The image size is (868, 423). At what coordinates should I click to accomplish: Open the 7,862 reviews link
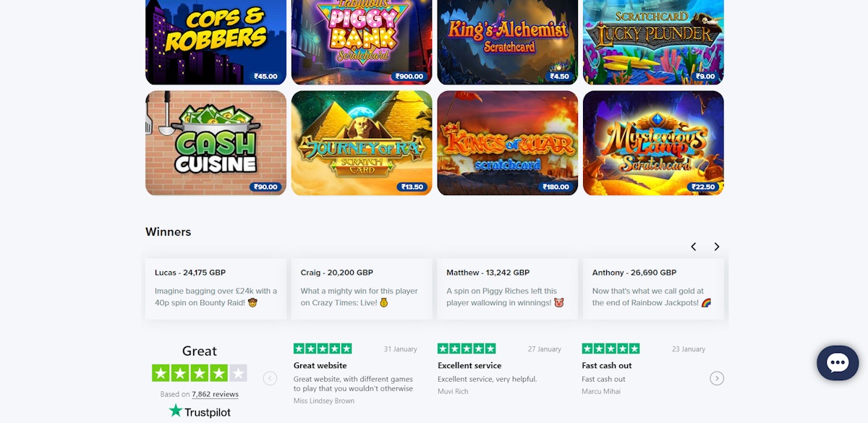click(x=215, y=394)
